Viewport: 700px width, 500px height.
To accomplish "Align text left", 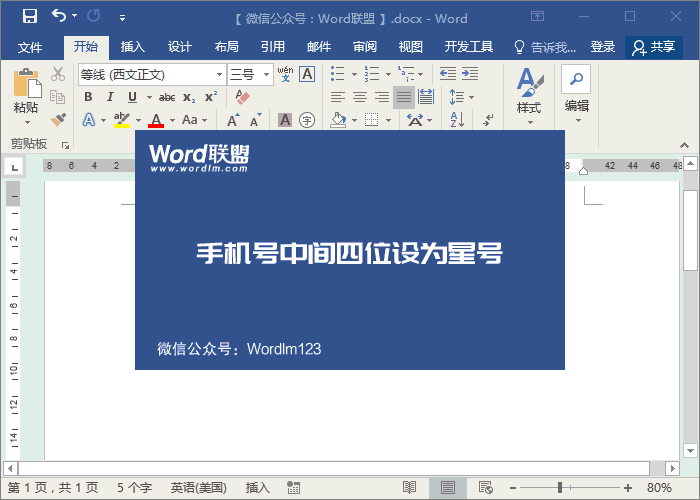I will point(338,97).
